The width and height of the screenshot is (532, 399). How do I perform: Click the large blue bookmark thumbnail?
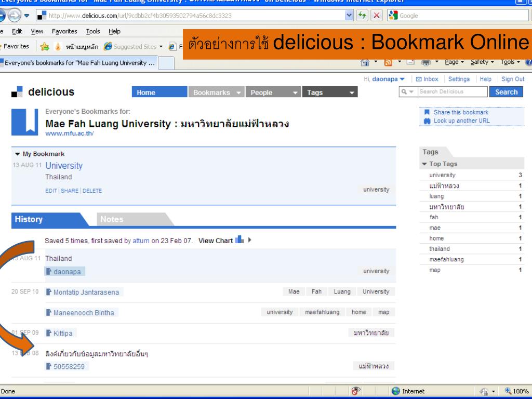point(25,122)
